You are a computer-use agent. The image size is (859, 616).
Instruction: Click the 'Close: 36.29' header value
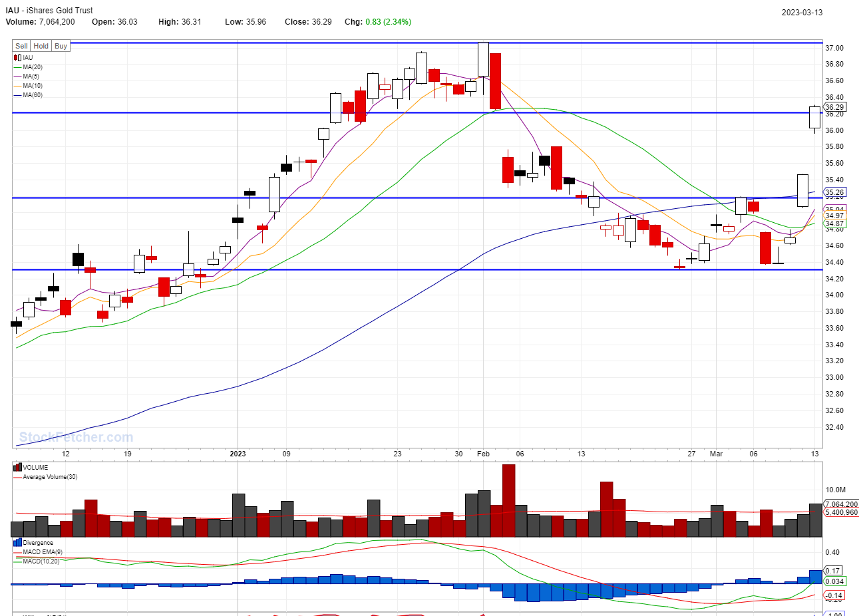[308, 22]
